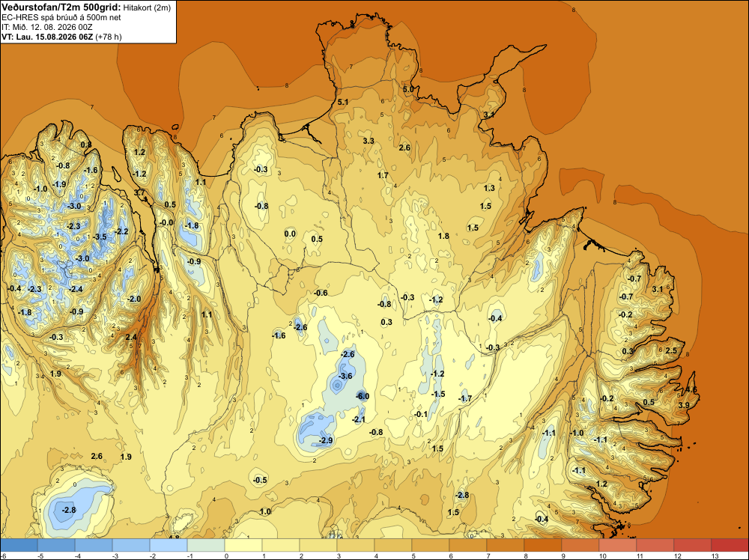Select the red 13 legend swatch
The height and width of the screenshot is (560, 749).
[x=730, y=545]
